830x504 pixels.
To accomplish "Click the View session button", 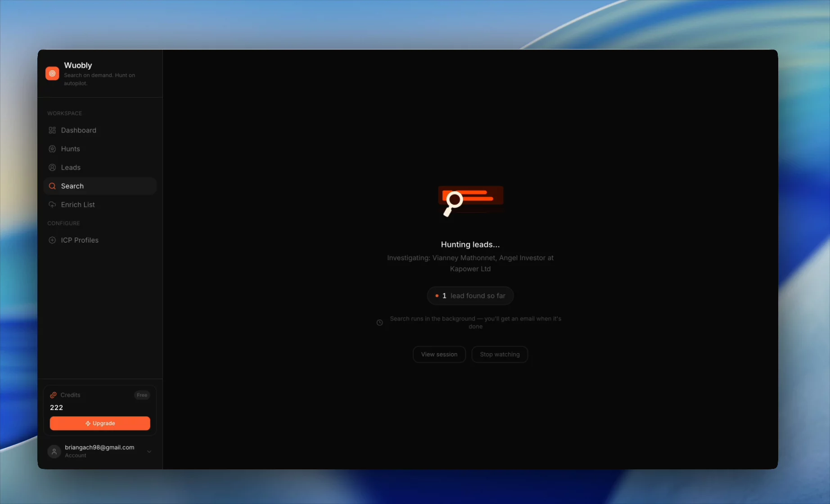I will pyautogui.click(x=439, y=355).
